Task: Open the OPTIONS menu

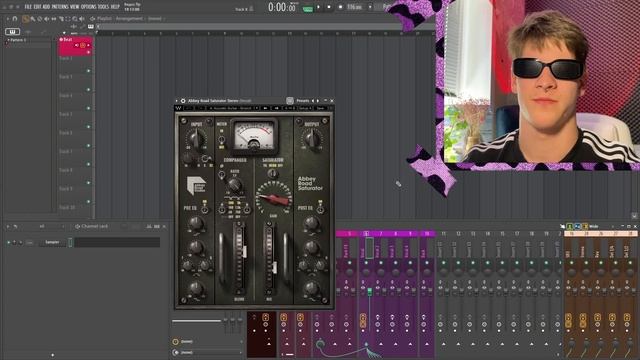Action: coord(89,7)
